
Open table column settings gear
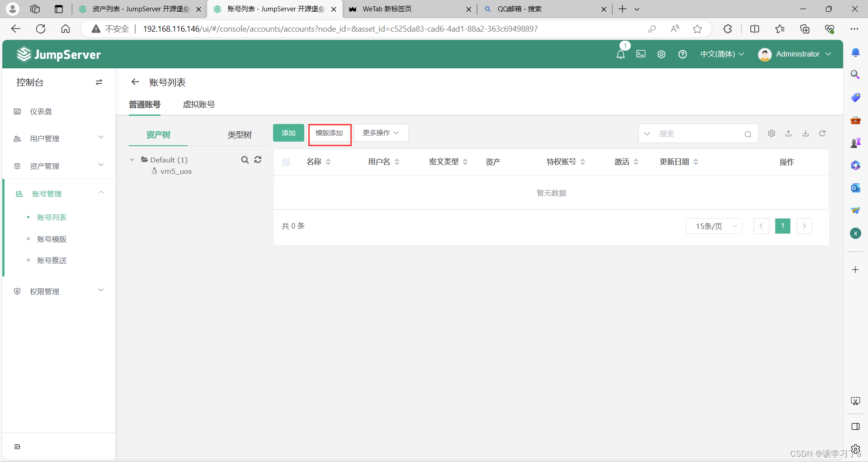click(772, 133)
